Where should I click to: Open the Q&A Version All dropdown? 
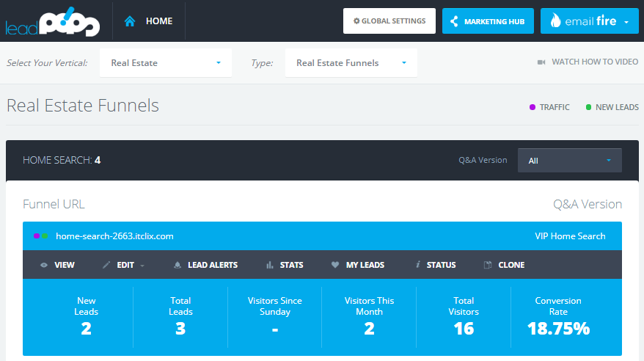point(570,161)
